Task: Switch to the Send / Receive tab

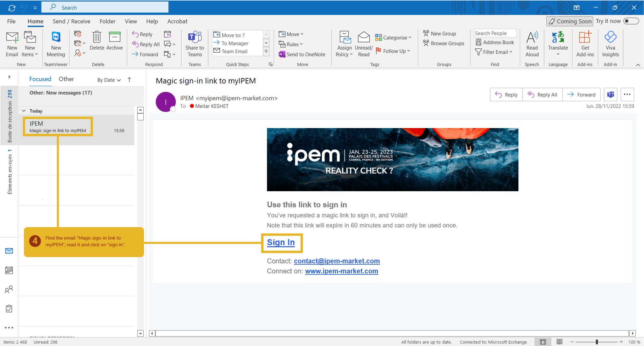Action: [71, 21]
